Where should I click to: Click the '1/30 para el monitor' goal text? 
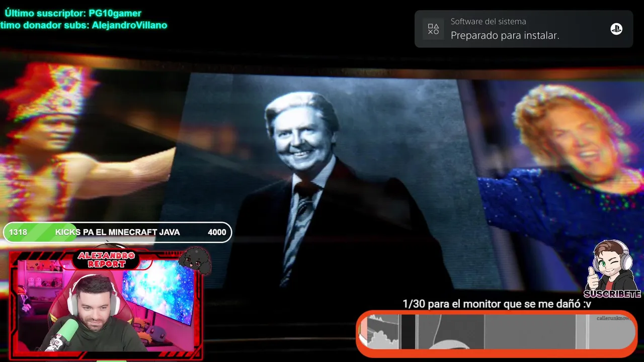click(x=497, y=304)
